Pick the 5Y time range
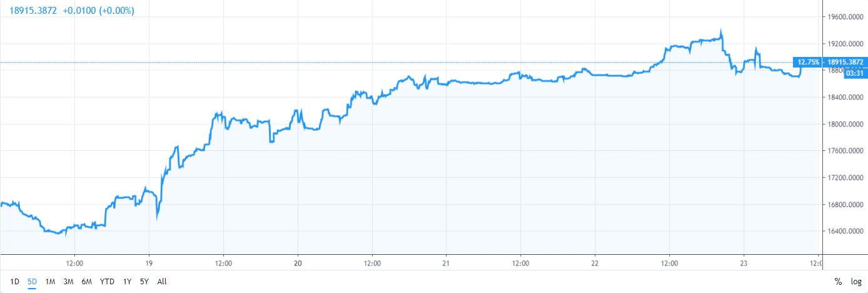 tap(144, 282)
